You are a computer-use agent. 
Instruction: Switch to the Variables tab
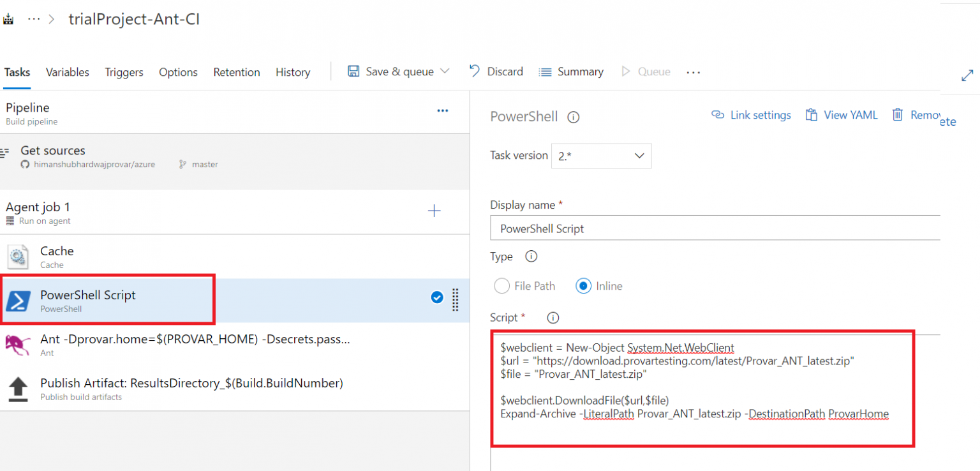pos(67,72)
